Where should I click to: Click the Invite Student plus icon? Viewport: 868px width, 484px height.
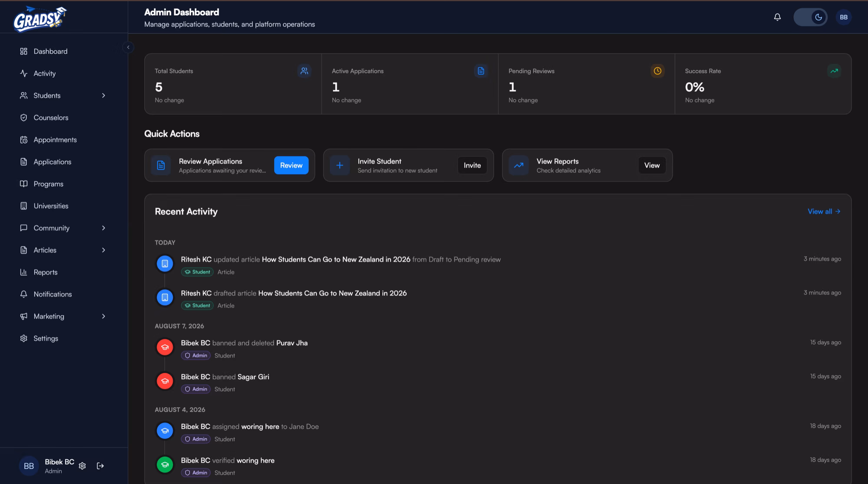[340, 165]
